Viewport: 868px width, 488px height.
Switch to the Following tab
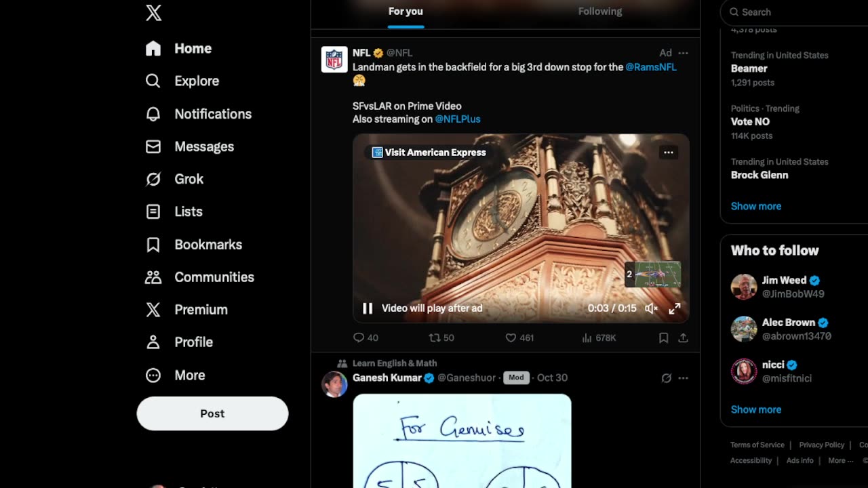(600, 12)
